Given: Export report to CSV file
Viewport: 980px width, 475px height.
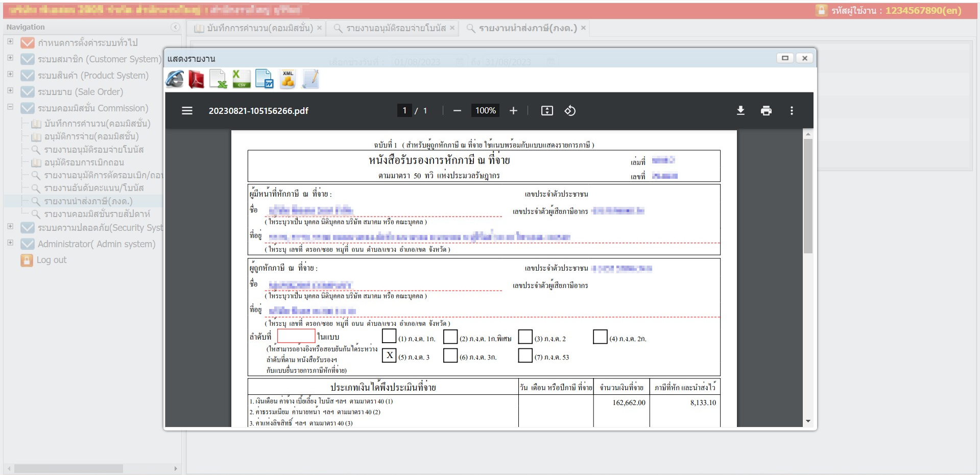Looking at the screenshot, I should pyautogui.click(x=241, y=80).
